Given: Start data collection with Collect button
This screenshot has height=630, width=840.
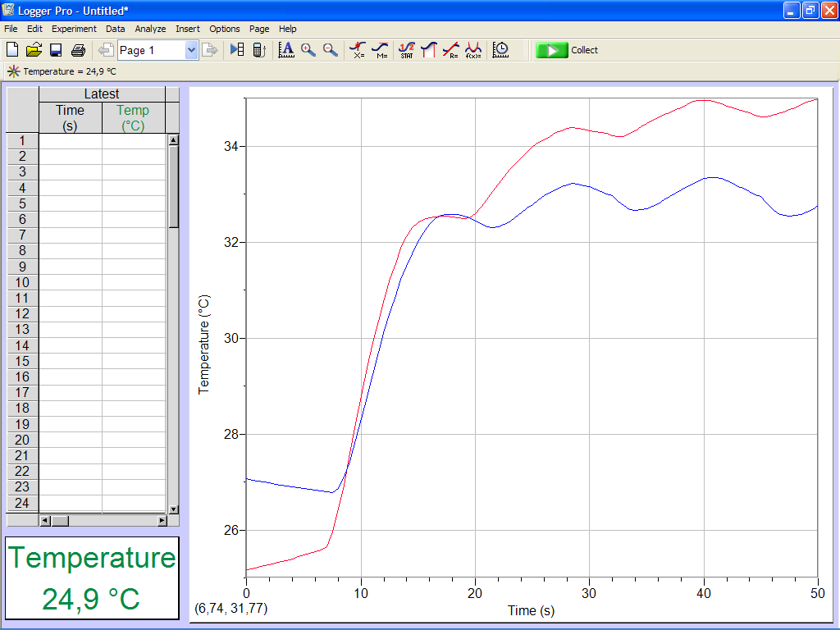Looking at the screenshot, I should point(567,50).
